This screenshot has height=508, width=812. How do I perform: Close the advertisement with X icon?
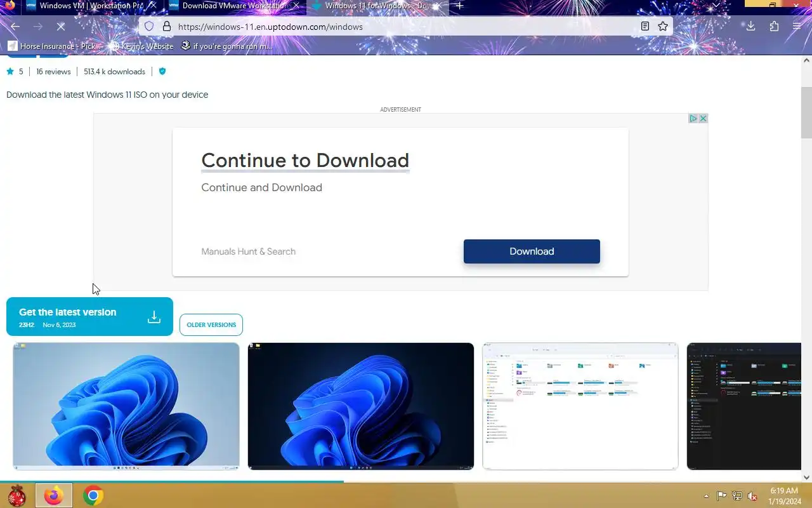pyautogui.click(x=703, y=119)
